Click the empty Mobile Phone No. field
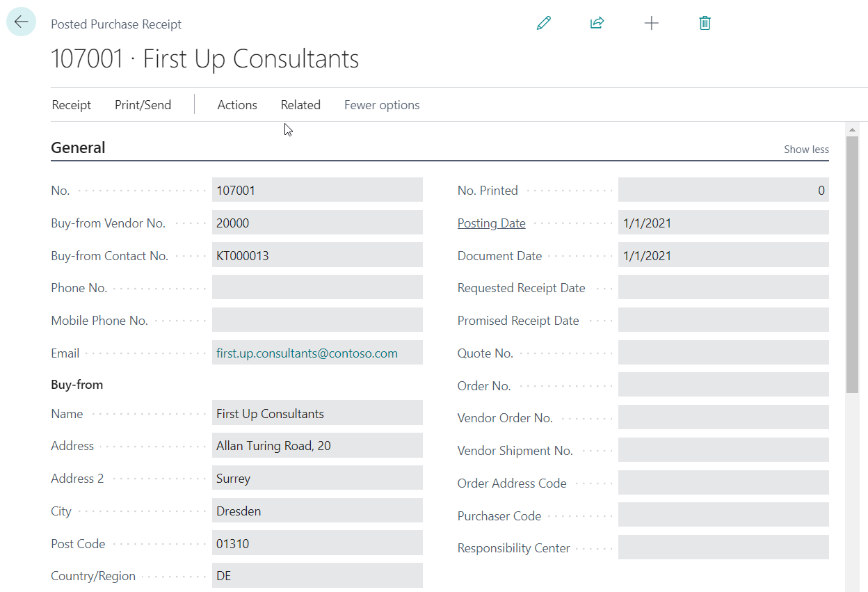Screen dimensions: 868x592 tap(317, 320)
